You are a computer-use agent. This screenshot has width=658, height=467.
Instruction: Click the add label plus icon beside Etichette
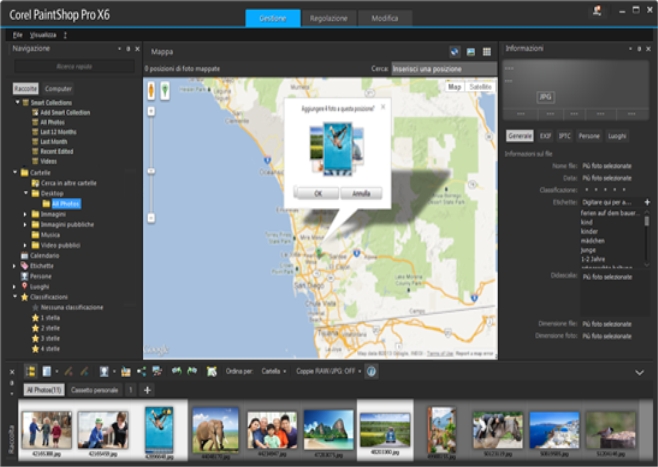[x=646, y=202]
